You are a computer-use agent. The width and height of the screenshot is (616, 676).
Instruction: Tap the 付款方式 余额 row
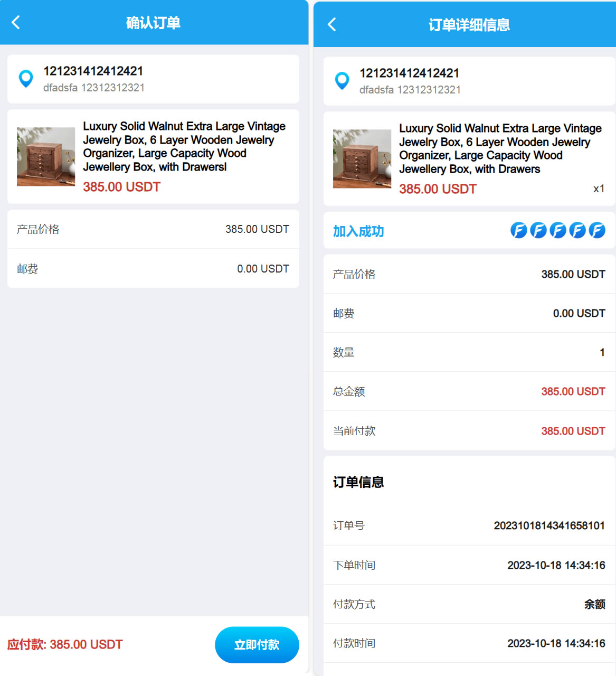(x=469, y=604)
